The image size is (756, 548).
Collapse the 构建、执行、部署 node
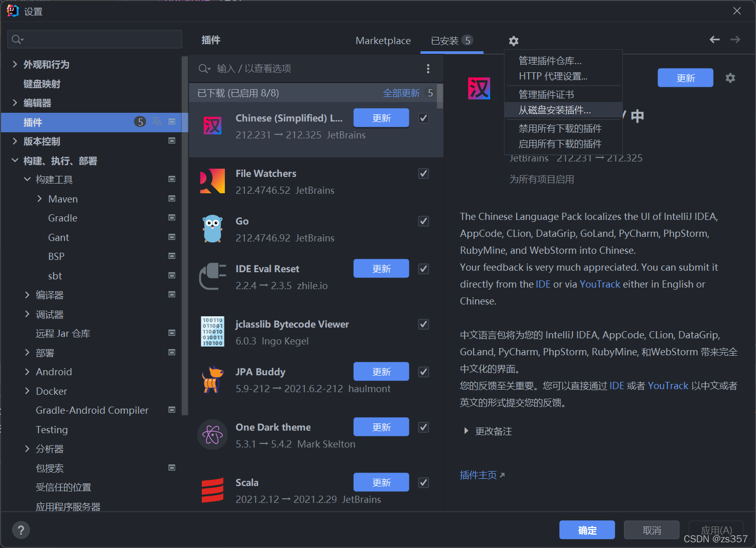coord(15,160)
